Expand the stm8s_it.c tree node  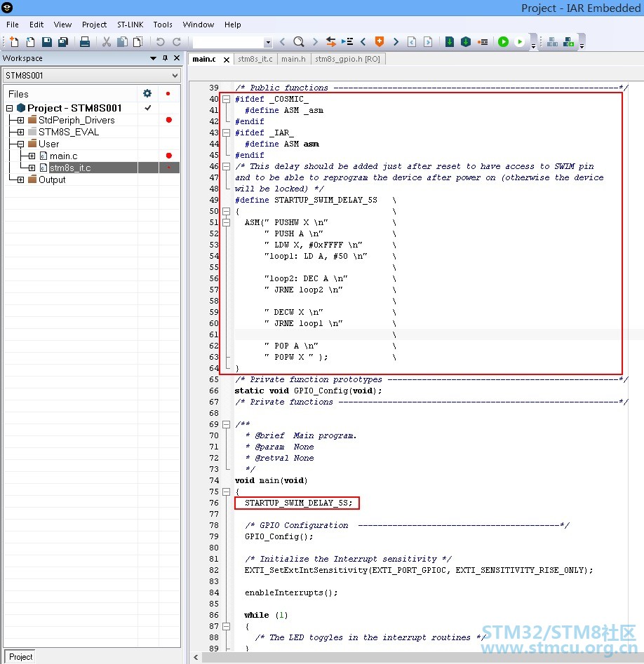pyautogui.click(x=32, y=168)
